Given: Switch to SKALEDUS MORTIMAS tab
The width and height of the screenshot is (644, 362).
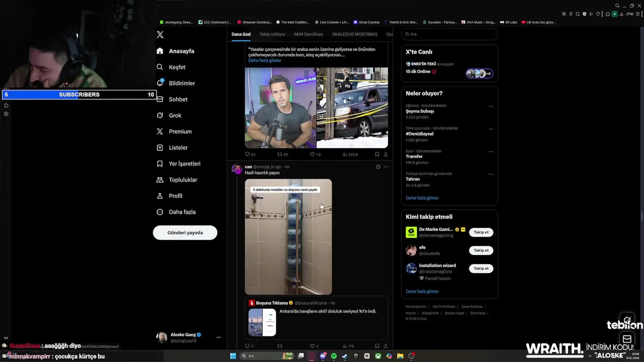Looking at the screenshot, I should 355,34.
